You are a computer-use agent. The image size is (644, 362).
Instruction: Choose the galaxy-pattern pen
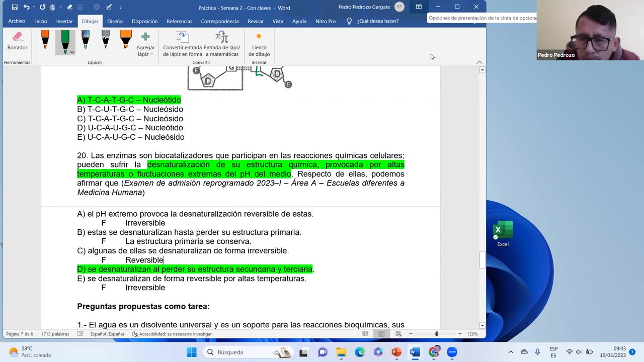85,40
